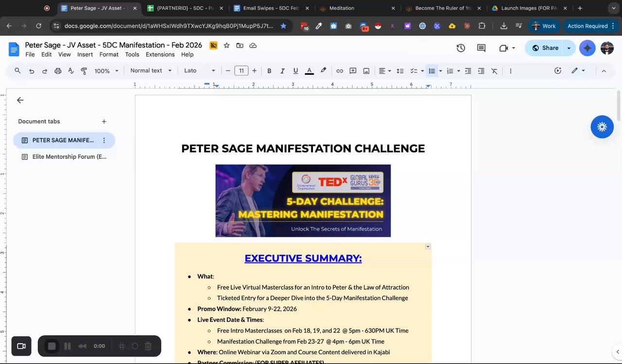
Task: Toggle the bulleted list button
Action: coord(432,71)
